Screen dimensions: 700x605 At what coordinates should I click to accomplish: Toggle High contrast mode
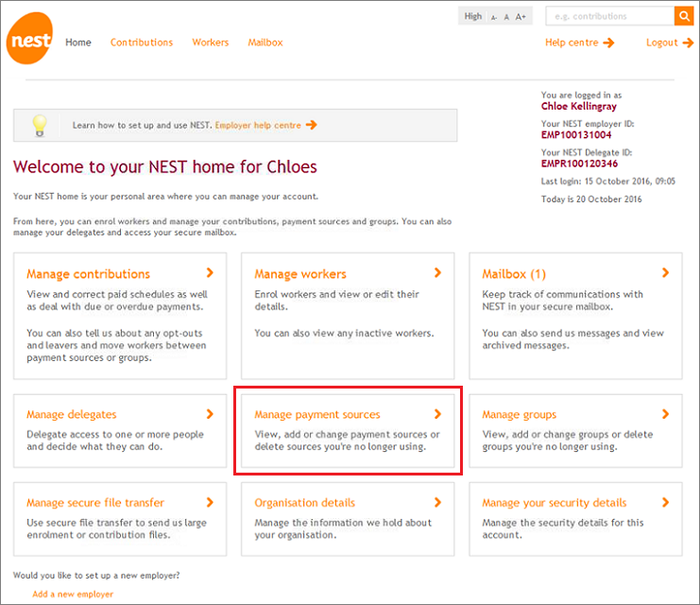click(x=473, y=17)
